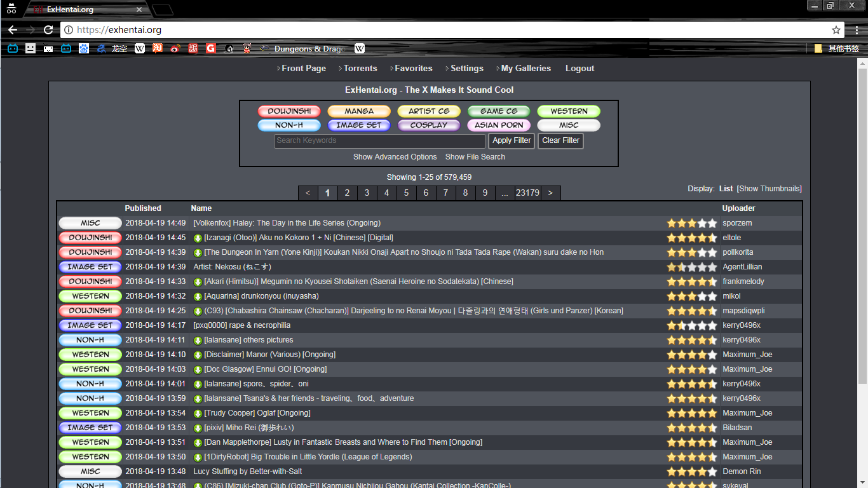
Task: Click the Published column header
Action: 143,208
